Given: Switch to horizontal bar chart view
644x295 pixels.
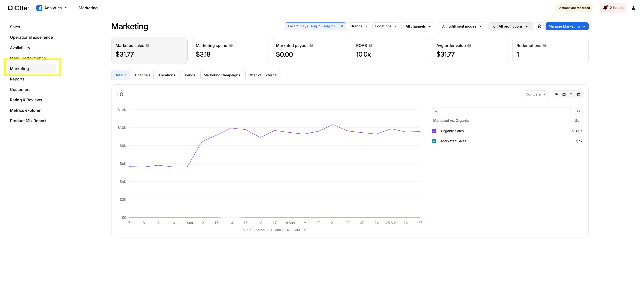Looking at the screenshot, I should [571, 94].
